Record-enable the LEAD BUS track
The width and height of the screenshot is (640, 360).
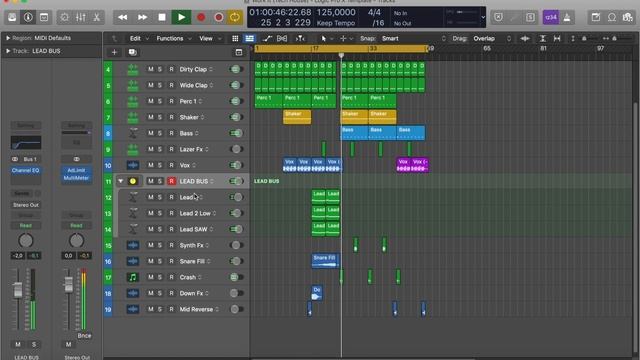[171, 181]
